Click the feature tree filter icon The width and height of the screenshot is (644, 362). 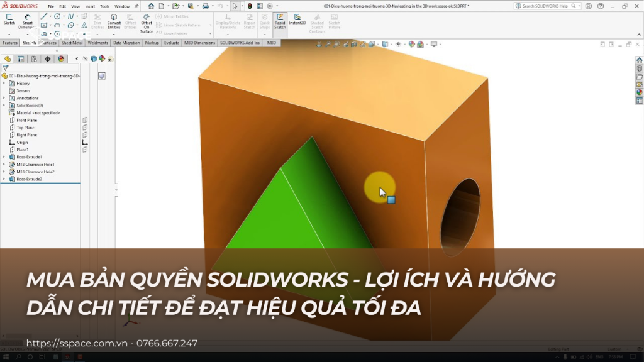(x=5, y=68)
